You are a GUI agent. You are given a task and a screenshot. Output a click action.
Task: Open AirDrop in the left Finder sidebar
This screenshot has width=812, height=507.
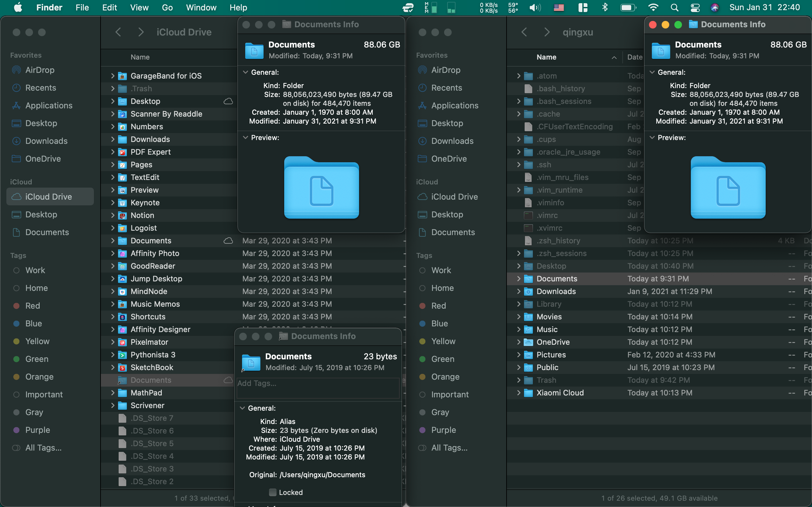pos(40,70)
